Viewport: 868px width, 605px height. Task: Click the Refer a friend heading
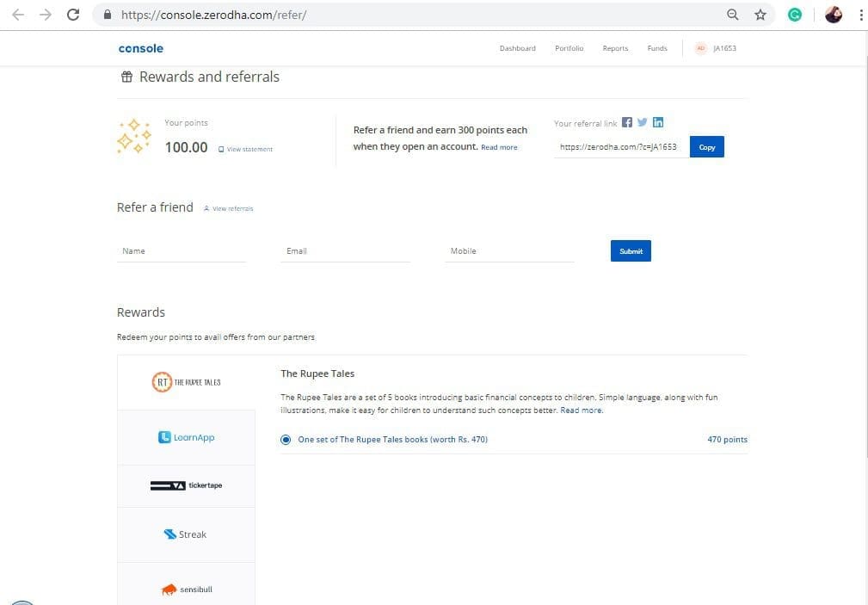point(155,207)
